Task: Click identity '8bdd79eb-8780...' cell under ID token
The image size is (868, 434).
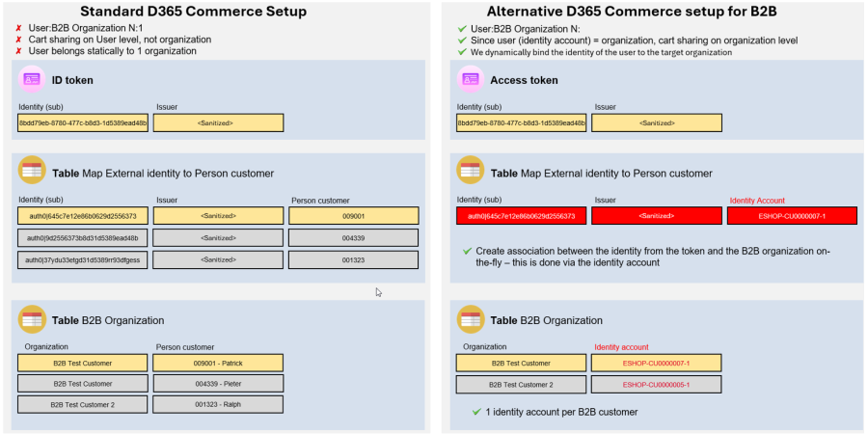Action: (x=83, y=122)
